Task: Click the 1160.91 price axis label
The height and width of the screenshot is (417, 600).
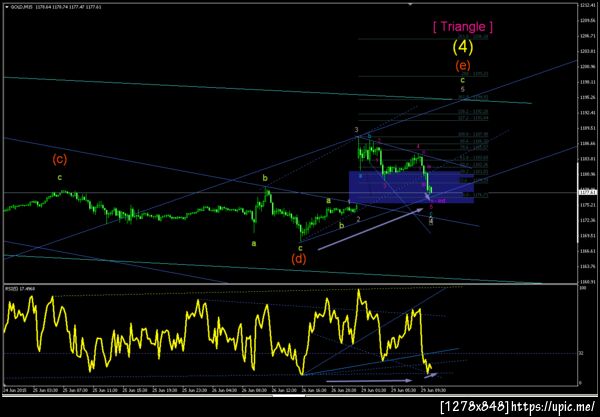Action: click(x=589, y=282)
